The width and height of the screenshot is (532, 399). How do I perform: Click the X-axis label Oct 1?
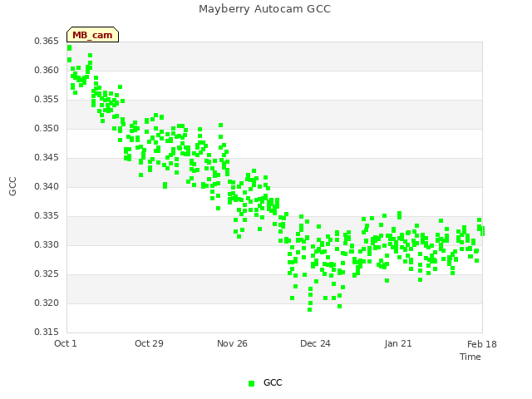(x=66, y=343)
